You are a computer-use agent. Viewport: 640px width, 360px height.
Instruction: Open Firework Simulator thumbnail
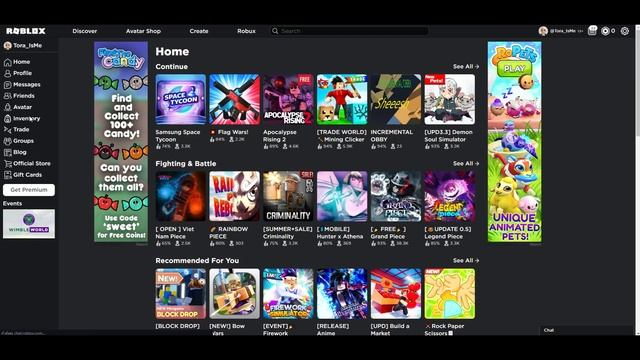[x=288, y=293]
